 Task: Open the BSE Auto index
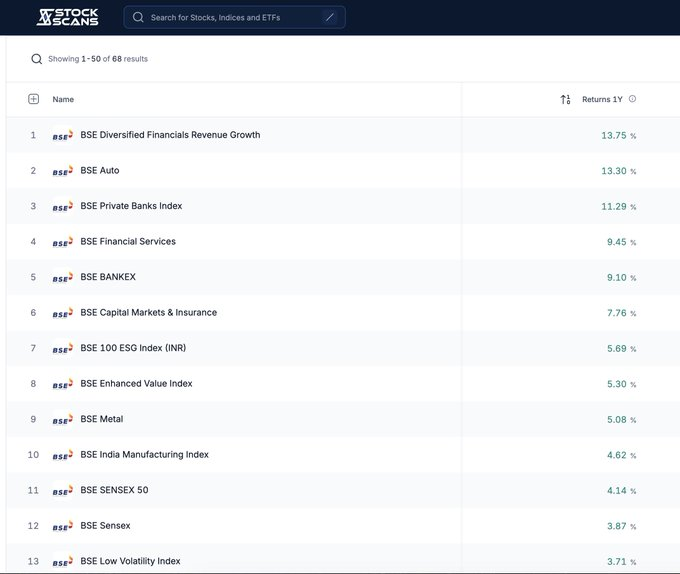pos(100,170)
